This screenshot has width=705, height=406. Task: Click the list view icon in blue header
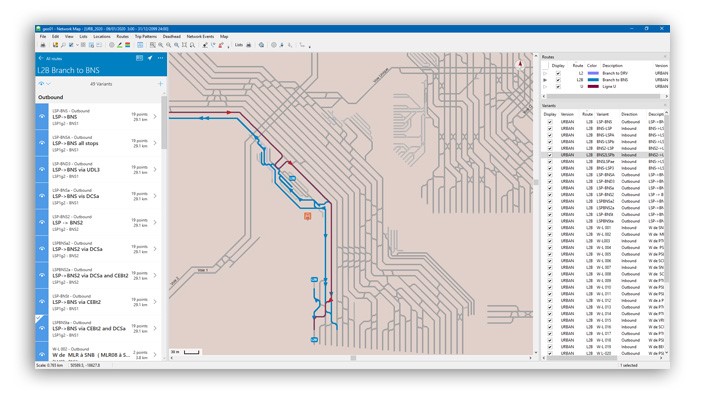(139, 58)
